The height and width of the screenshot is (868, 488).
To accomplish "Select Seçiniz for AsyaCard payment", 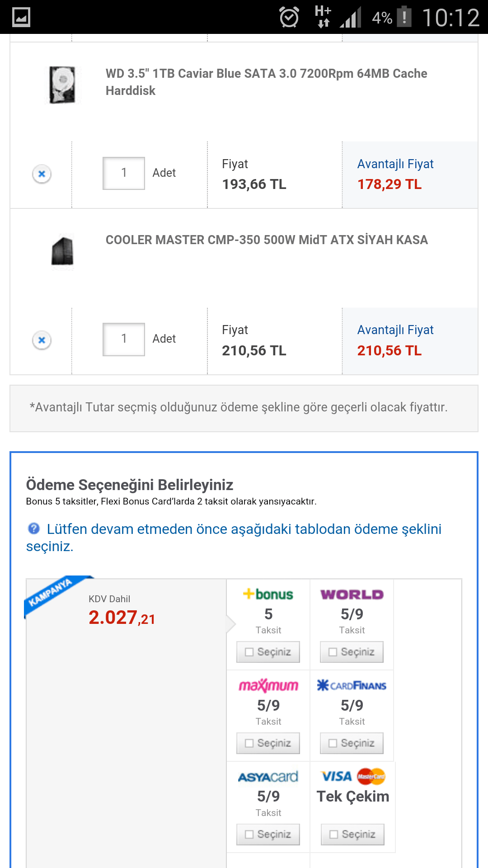I will [268, 834].
